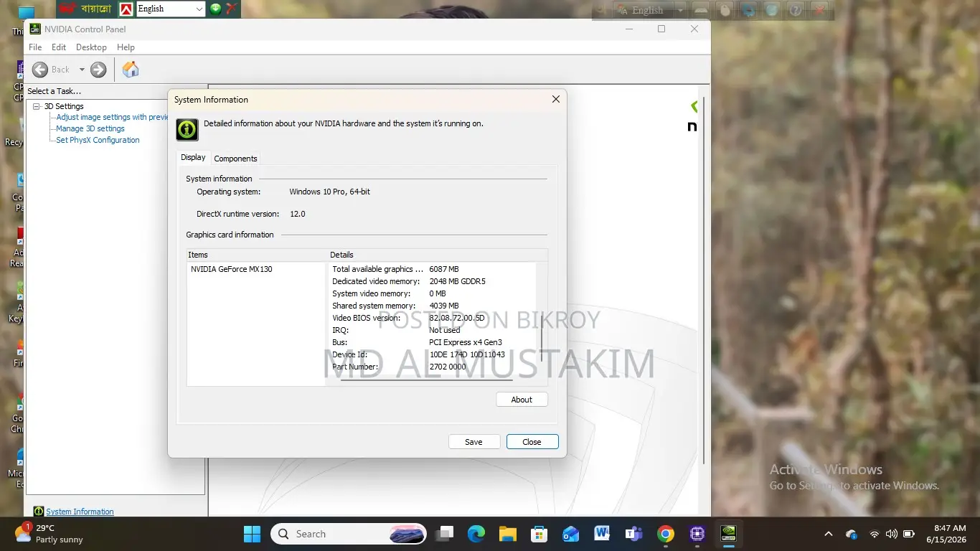Screen dimensions: 980x551
Task: Click the System Information icon at bottom-left link
Action: (39, 512)
